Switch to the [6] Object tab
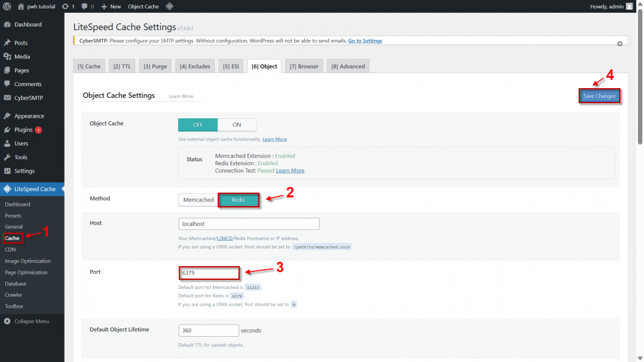Screen dimensions: 644x362 [264, 66]
